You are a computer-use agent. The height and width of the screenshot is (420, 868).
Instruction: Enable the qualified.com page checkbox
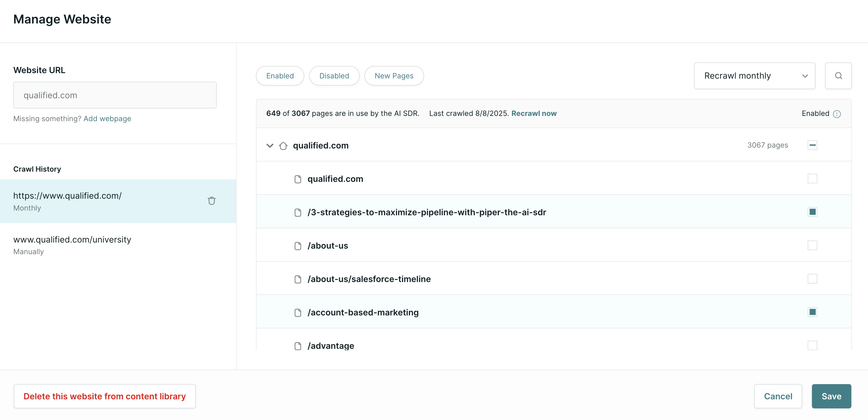pyautogui.click(x=812, y=179)
